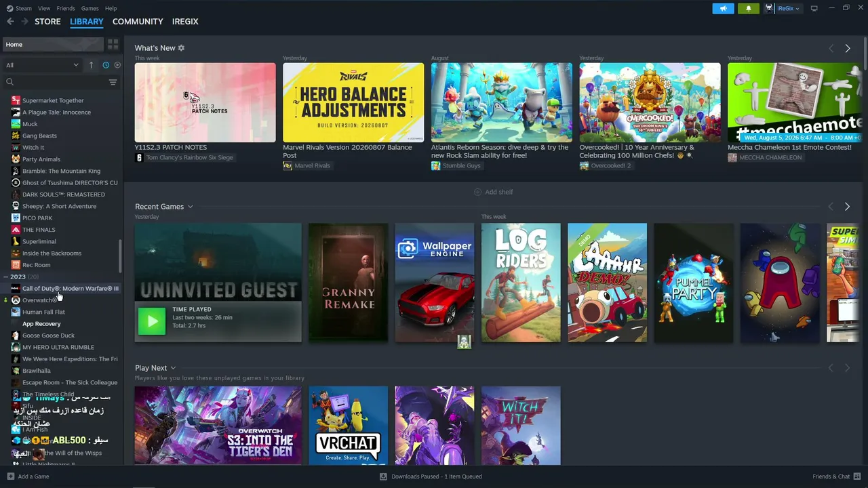Click Supermarket Together game icon
Image resolution: width=868 pixels, height=488 pixels.
(16, 100)
